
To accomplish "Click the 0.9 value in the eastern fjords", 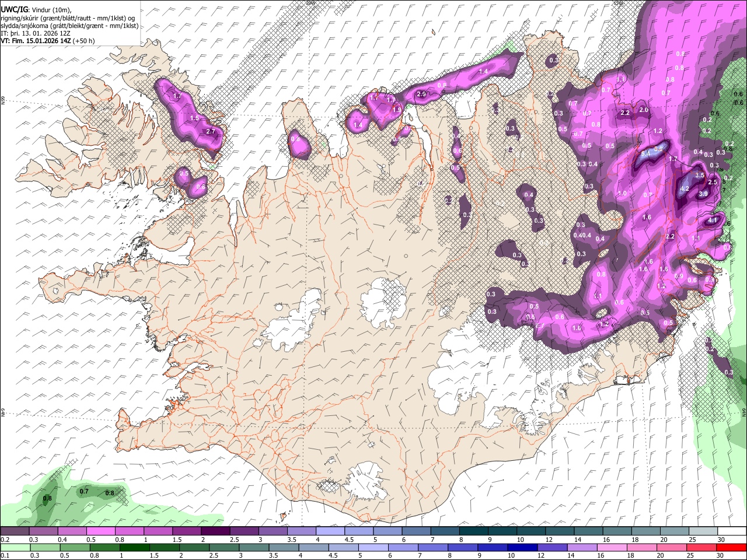I will tap(679, 276).
